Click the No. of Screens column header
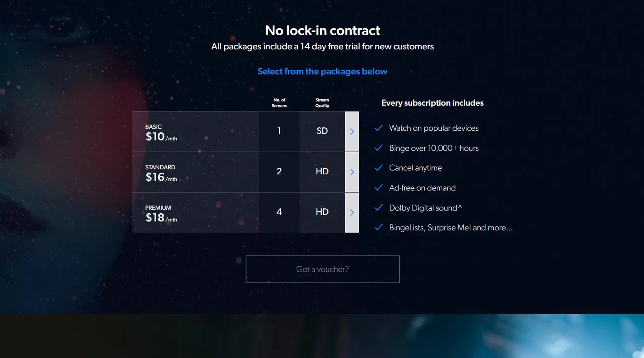This screenshot has height=358, width=644. 279,103
